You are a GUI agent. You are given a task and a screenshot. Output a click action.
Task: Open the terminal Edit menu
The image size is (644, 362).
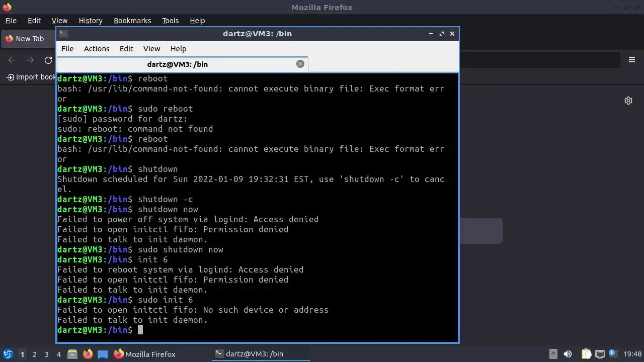tap(126, 49)
